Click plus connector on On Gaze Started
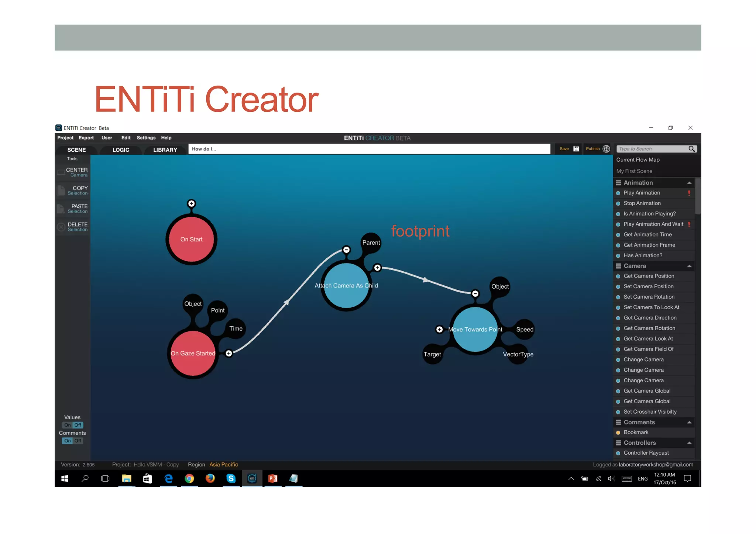The width and height of the screenshot is (756, 534). (229, 354)
